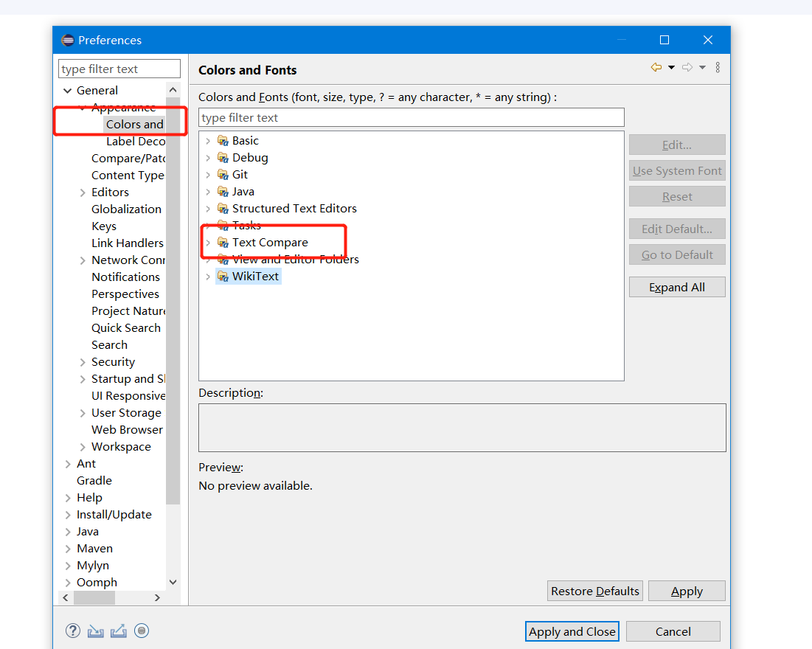The height and width of the screenshot is (649, 812).
Task: Focus the Colors and Fonts filter field
Action: click(412, 117)
